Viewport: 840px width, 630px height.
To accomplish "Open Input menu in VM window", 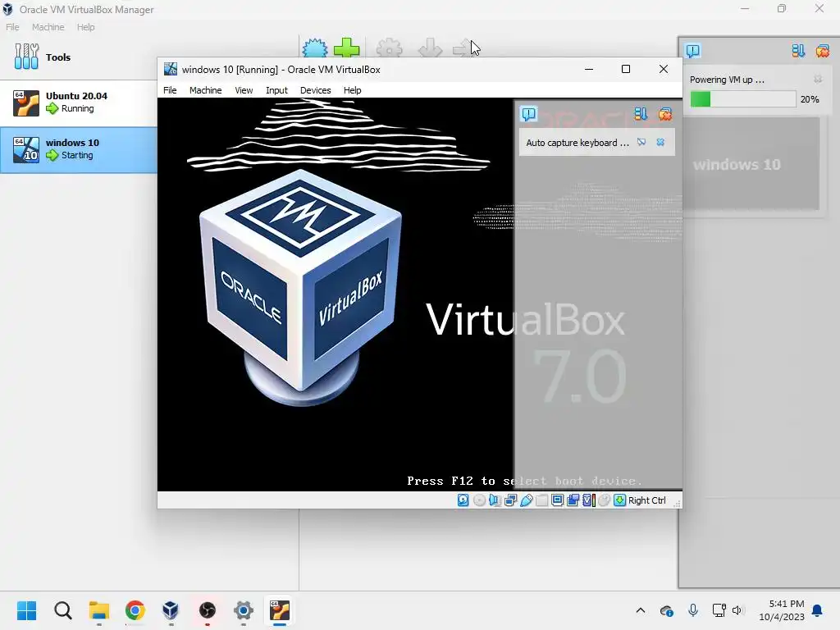I will click(277, 90).
